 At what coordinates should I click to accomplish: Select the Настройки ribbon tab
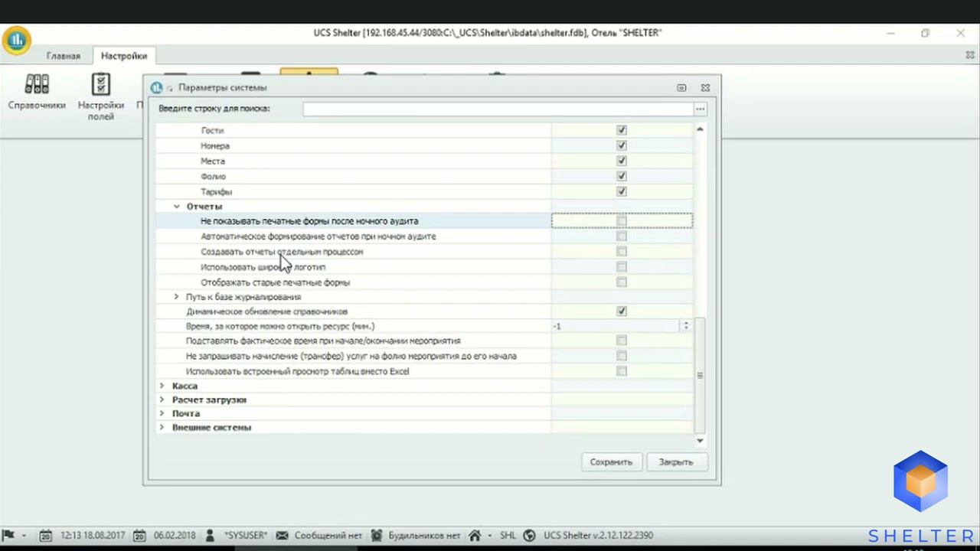point(124,56)
